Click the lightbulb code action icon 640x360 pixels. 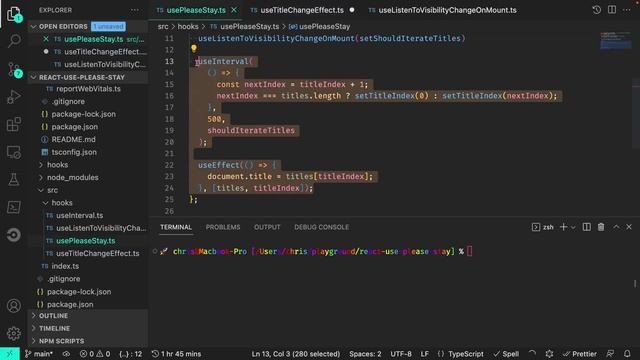click(x=194, y=49)
